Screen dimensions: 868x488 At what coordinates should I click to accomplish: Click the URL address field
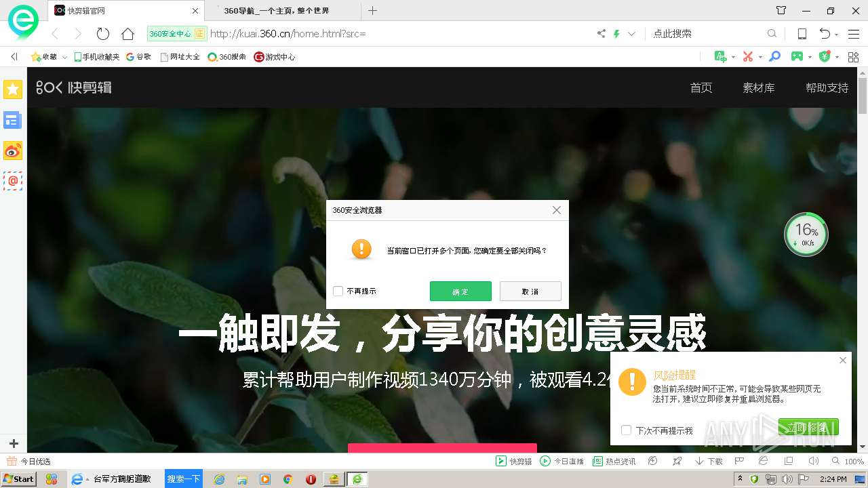(x=400, y=33)
